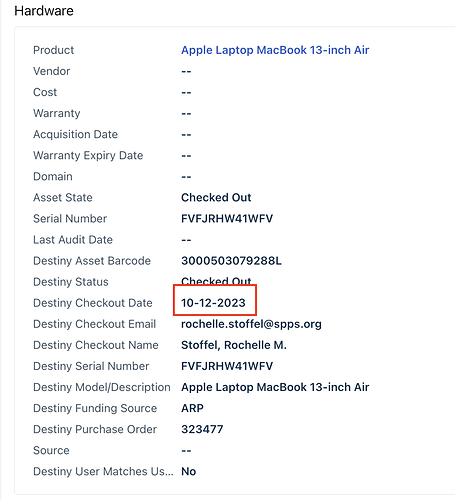The width and height of the screenshot is (455, 500).
Task: Click the checkout email rochelle.stoffel@spps.org
Action: 251,324
